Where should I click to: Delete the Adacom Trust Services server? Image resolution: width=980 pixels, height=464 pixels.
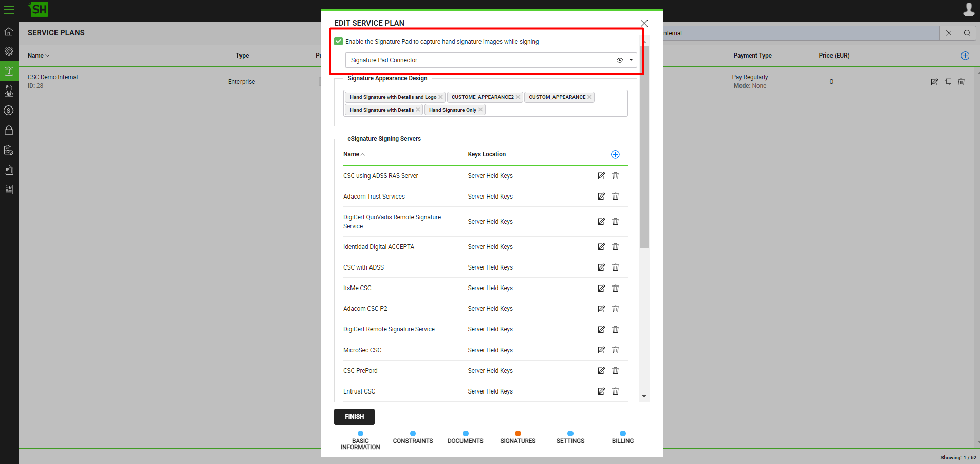pos(615,197)
